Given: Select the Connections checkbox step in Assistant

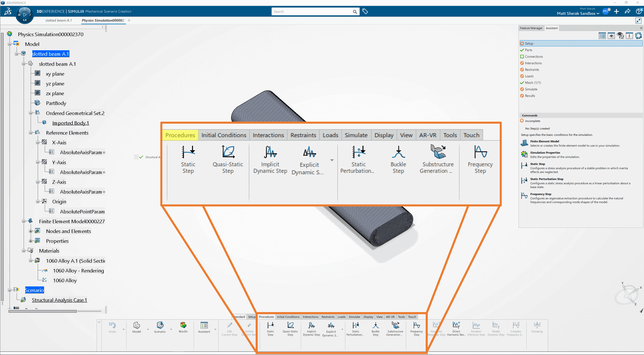Looking at the screenshot, I should coord(522,57).
